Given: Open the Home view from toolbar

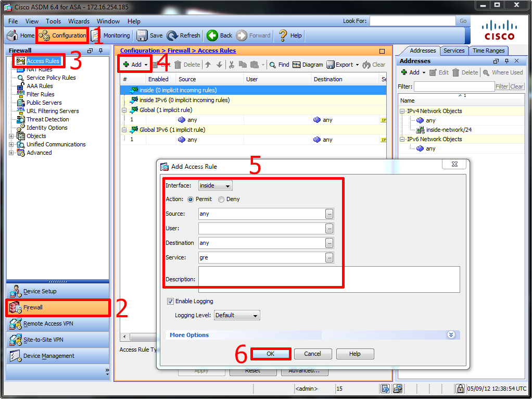Looking at the screenshot, I should 21,35.
